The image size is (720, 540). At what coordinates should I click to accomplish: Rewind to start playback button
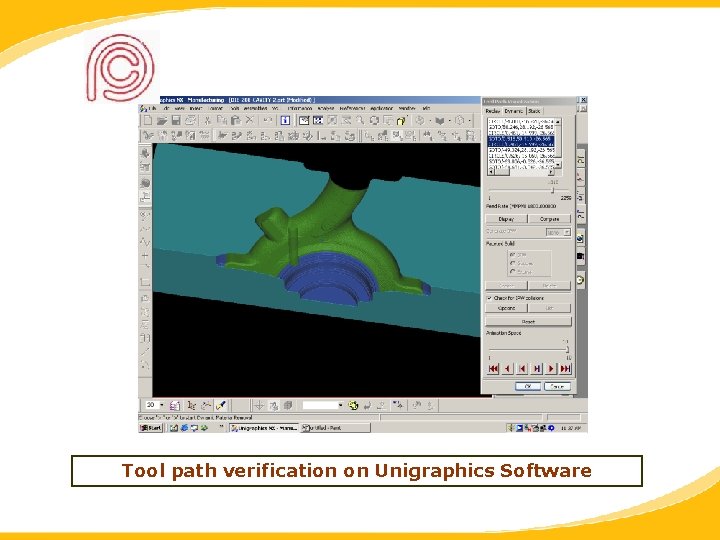point(493,368)
